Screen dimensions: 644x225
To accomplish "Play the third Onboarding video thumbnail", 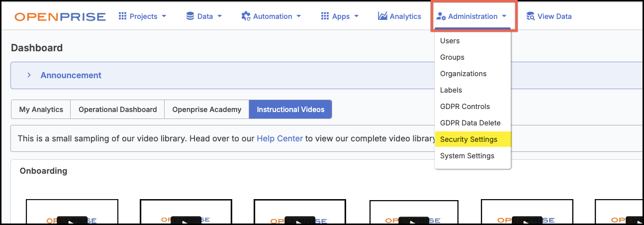I will pos(299,212).
